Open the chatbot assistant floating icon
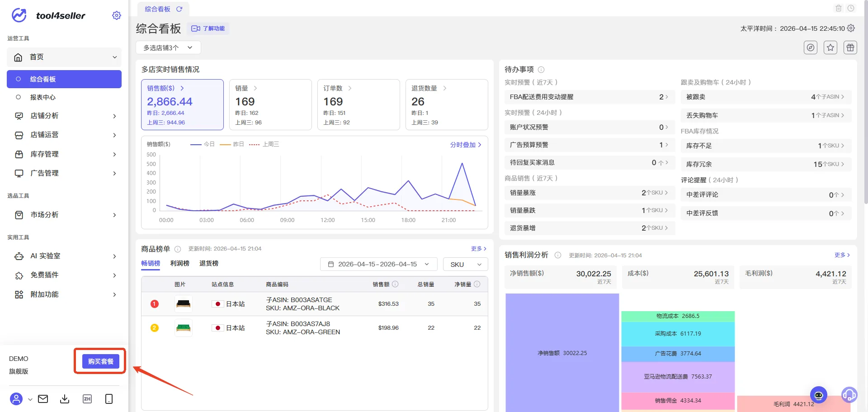 [819, 395]
